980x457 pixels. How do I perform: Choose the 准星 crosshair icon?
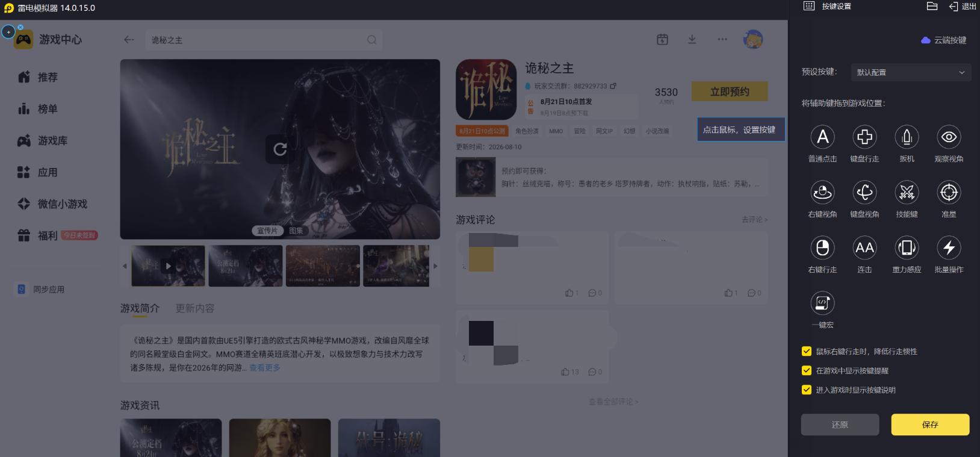click(x=949, y=193)
